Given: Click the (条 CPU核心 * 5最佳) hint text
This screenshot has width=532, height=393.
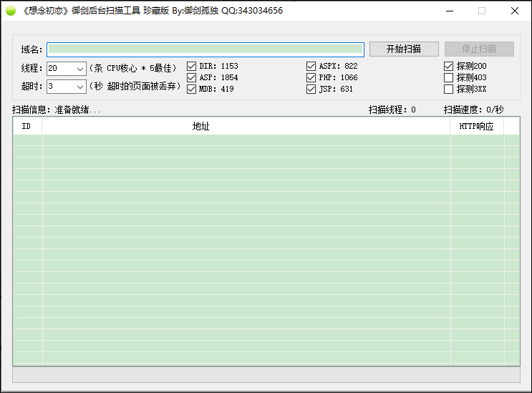Looking at the screenshot, I should pyautogui.click(x=132, y=68).
